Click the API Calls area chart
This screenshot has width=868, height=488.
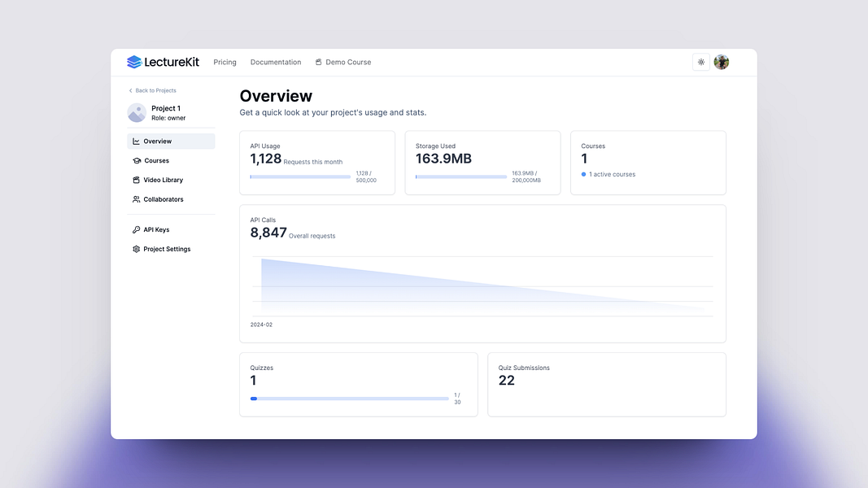(x=482, y=286)
